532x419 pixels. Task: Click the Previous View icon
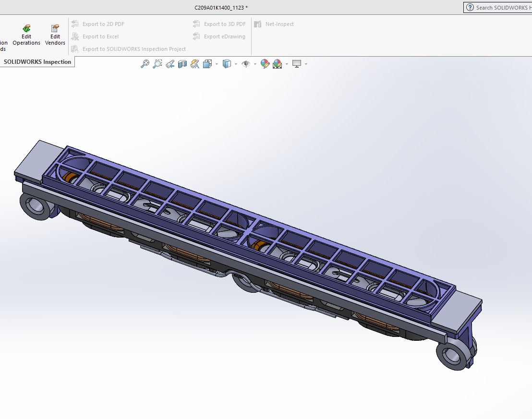(x=170, y=64)
